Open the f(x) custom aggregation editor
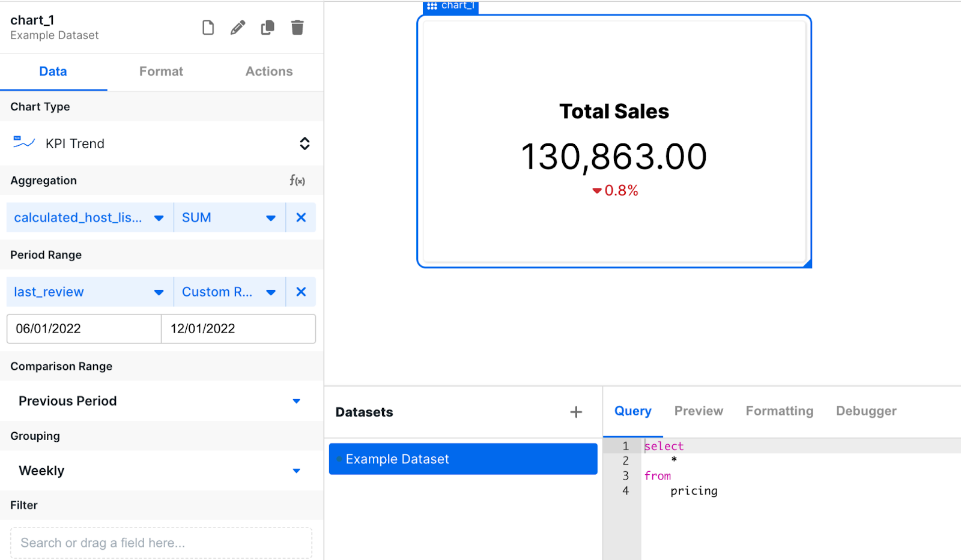This screenshot has height=560, width=961. 296,180
